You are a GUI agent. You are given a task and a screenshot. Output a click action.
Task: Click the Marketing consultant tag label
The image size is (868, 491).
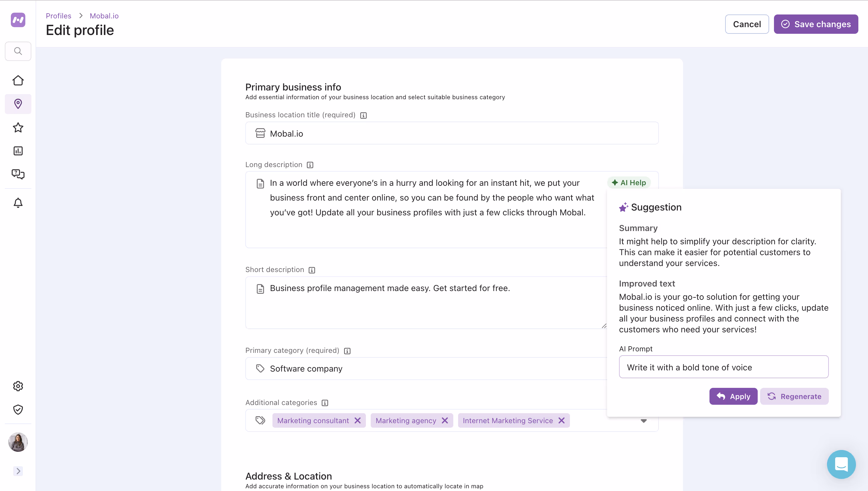click(313, 421)
